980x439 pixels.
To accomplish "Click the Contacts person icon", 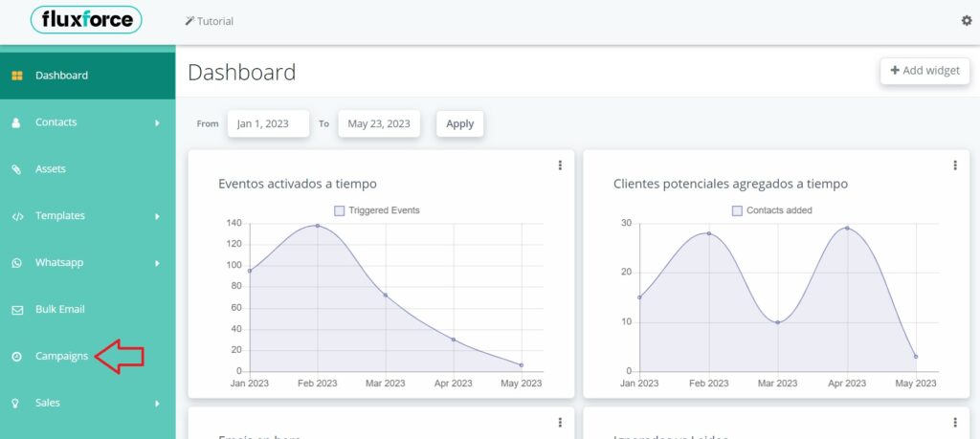I will pos(16,122).
